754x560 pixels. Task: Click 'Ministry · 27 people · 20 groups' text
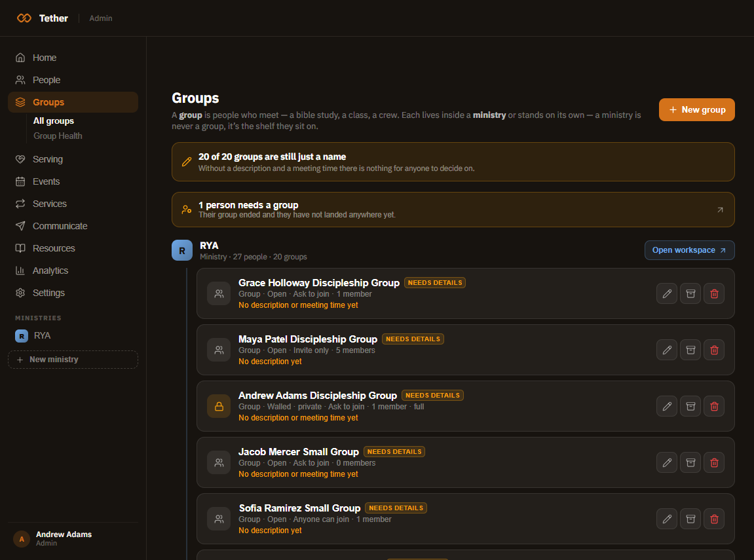pyautogui.click(x=253, y=257)
